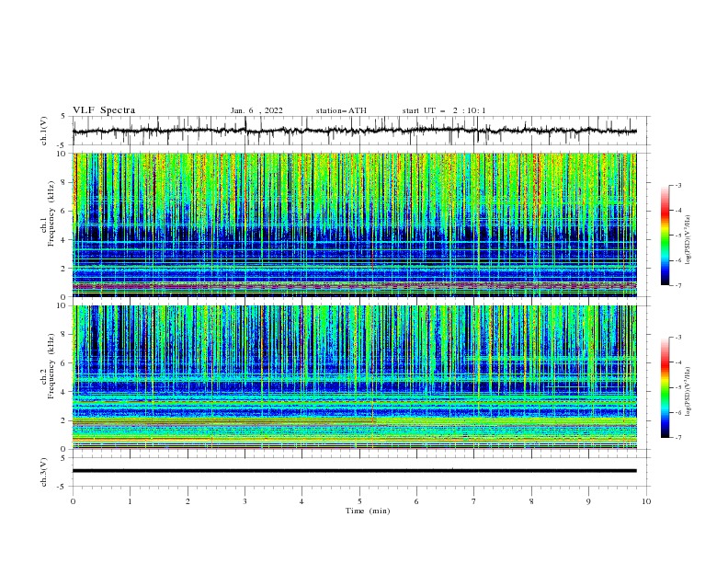Click the "Time (min)" axis label

click(368, 511)
